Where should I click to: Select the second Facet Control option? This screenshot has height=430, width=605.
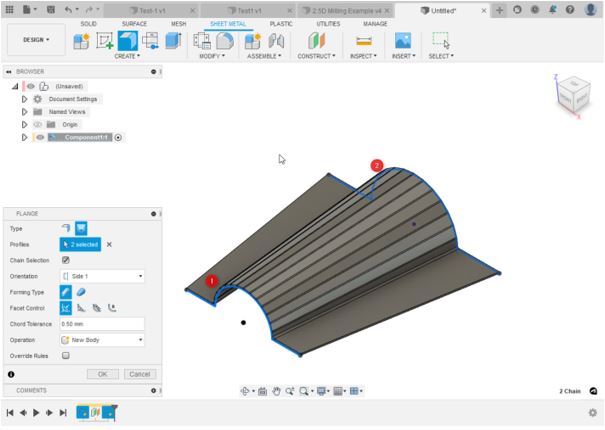click(x=81, y=308)
